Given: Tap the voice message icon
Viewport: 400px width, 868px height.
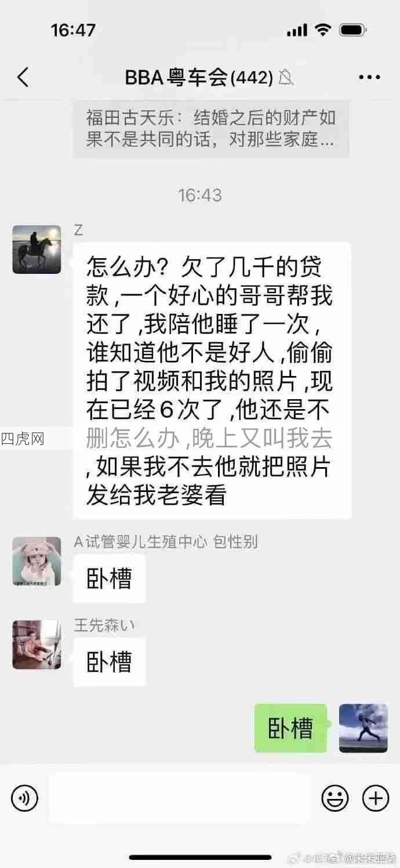Looking at the screenshot, I should [24, 798].
